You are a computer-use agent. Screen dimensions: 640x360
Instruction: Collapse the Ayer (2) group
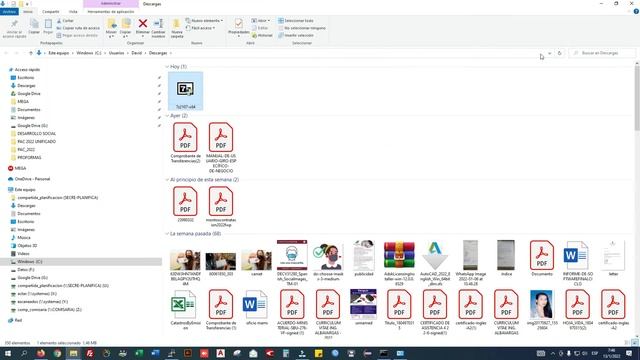coord(167,116)
